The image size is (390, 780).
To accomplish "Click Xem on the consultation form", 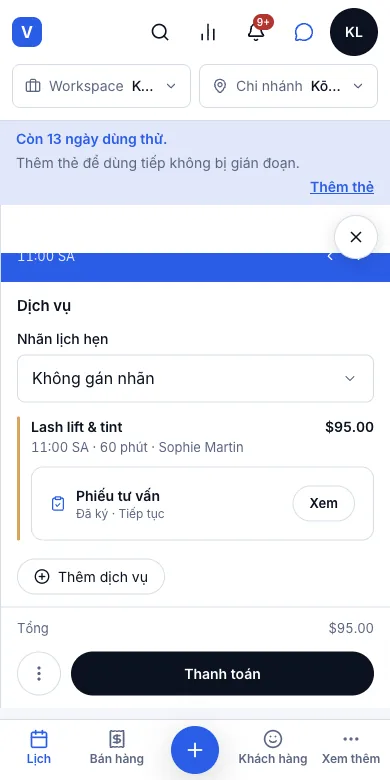I will tap(323, 503).
